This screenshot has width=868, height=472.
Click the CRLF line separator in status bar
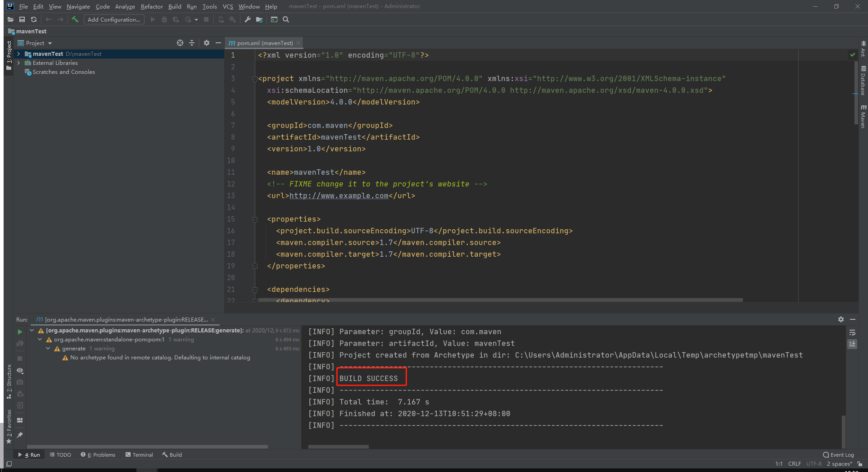(x=795, y=464)
